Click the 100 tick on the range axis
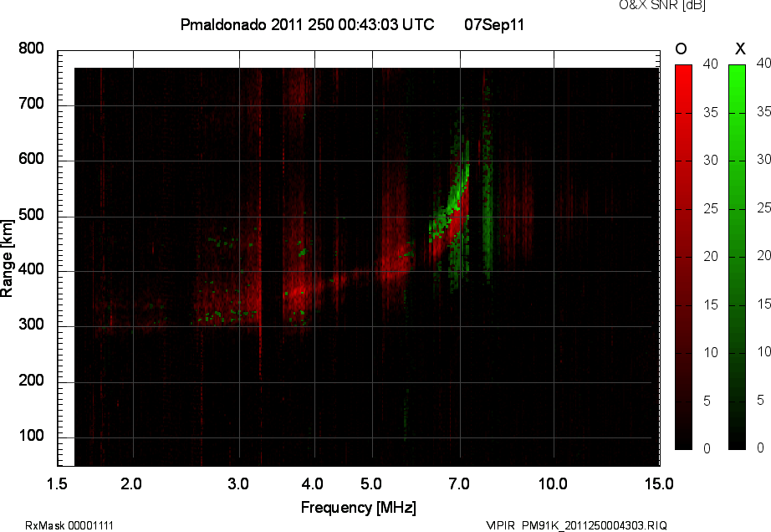This screenshot has height=532, width=771. [x=31, y=436]
